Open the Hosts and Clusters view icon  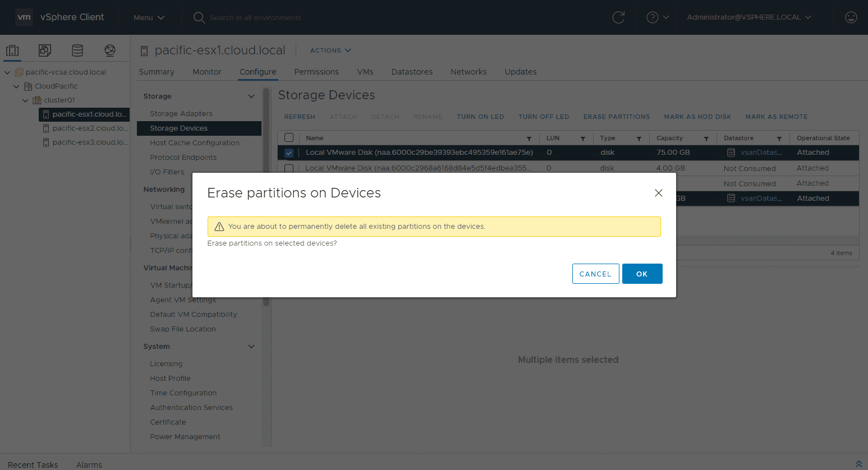pyautogui.click(x=12, y=50)
